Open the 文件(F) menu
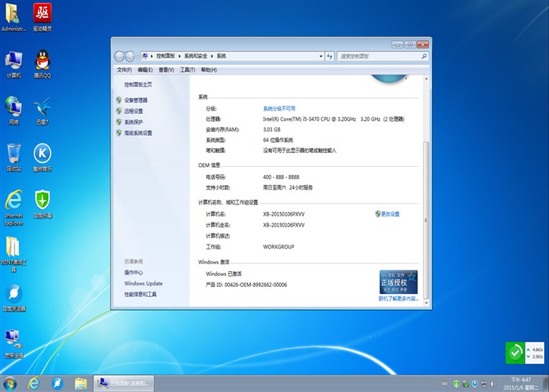The width and height of the screenshot is (549, 392). point(125,70)
